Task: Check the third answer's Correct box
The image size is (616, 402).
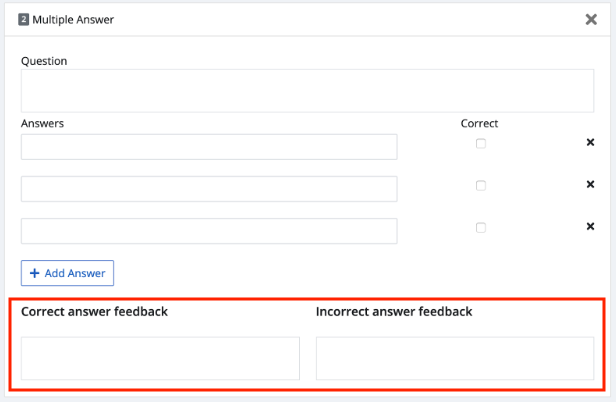Action: pyautogui.click(x=481, y=228)
